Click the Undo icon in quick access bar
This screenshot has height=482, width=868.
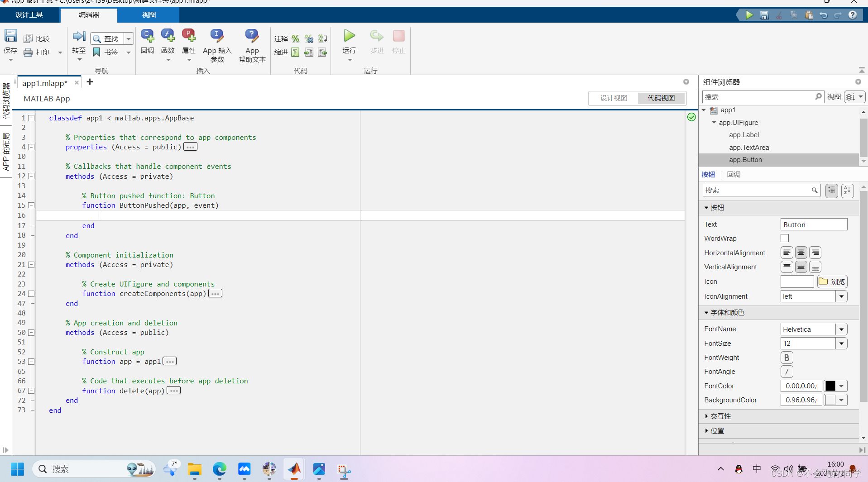(823, 15)
